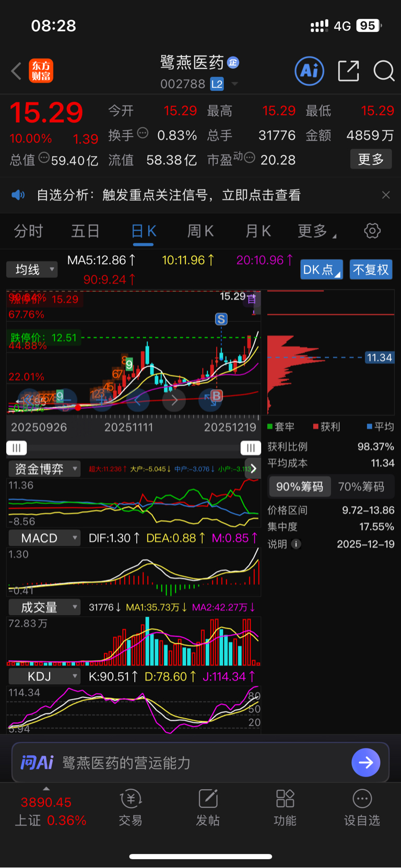Grab the right range slider handle
The image size is (401, 868).
click(x=251, y=448)
